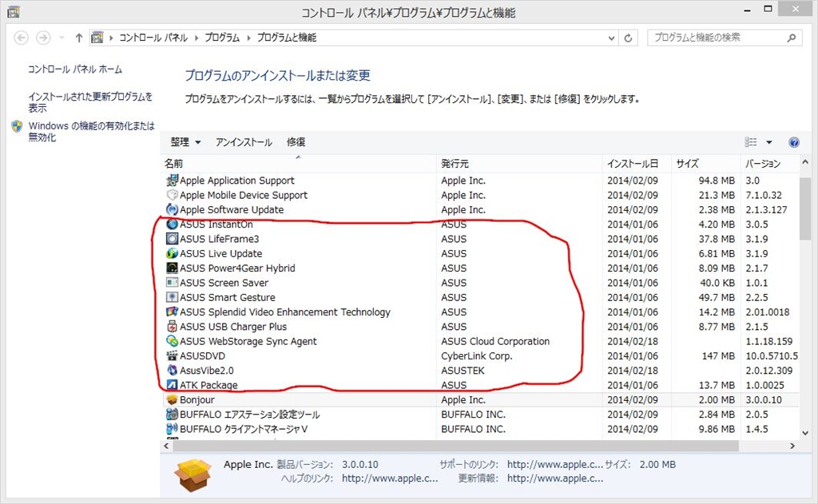
Task: Open Windows の機能の有効化または無効化 link
Action: [x=91, y=132]
